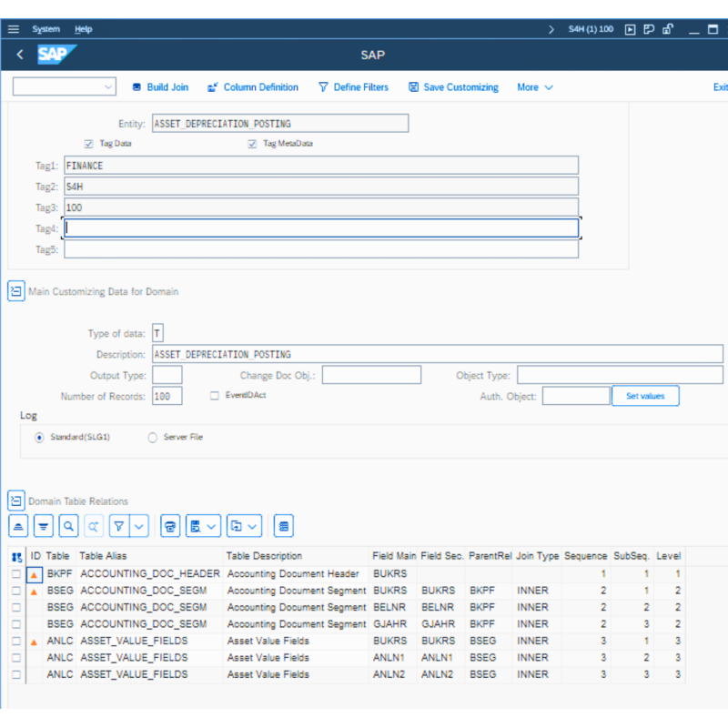Image resolution: width=728 pixels, height=728 pixels.
Task: Click the filter funnel icon in table toolbar
Action: pyautogui.click(x=118, y=526)
